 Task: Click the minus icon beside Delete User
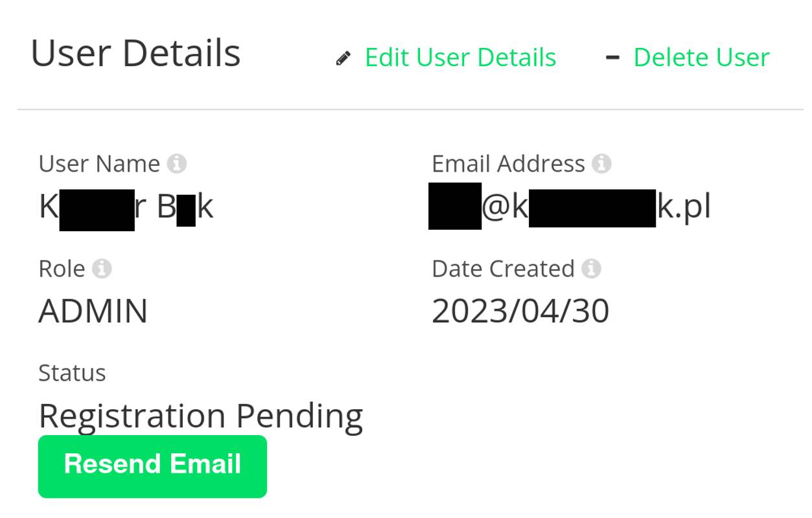(x=612, y=57)
